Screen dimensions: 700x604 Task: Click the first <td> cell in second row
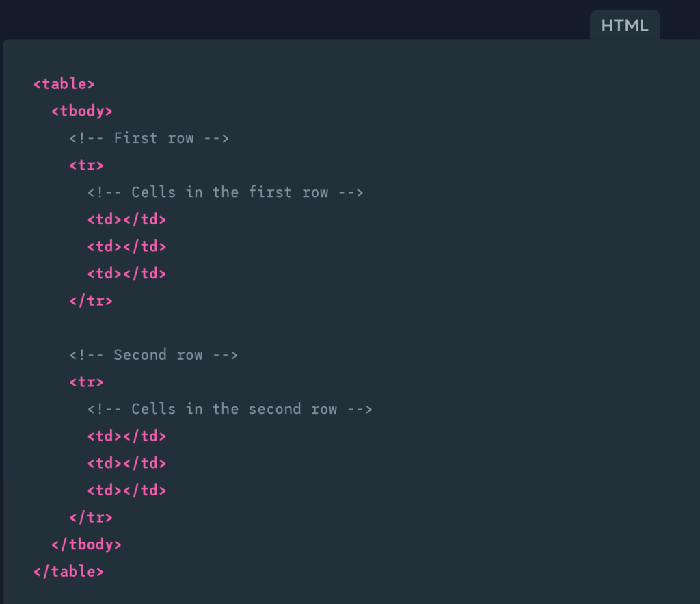click(x=126, y=436)
